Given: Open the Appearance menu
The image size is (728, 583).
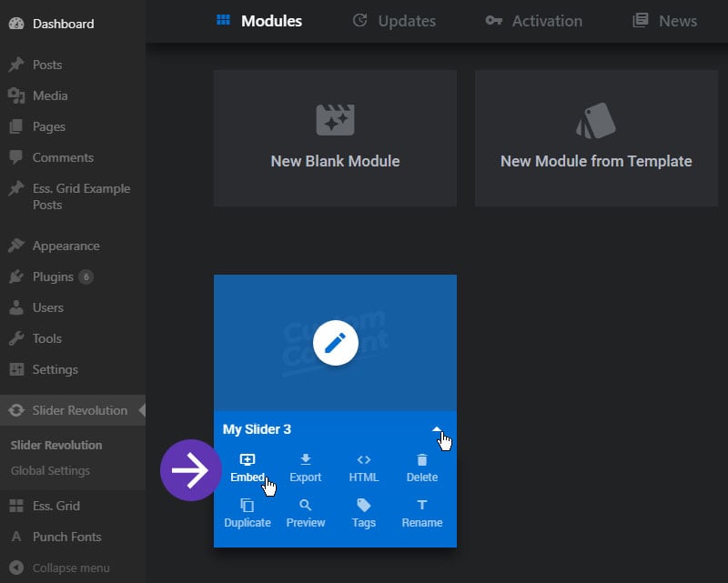Looking at the screenshot, I should pyautogui.click(x=66, y=246).
